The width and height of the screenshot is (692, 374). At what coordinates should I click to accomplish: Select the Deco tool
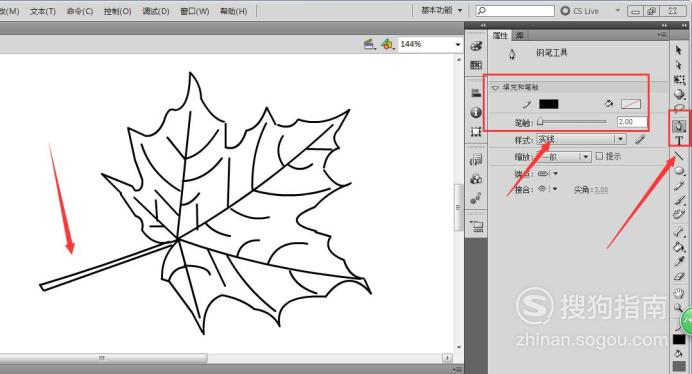(679, 215)
